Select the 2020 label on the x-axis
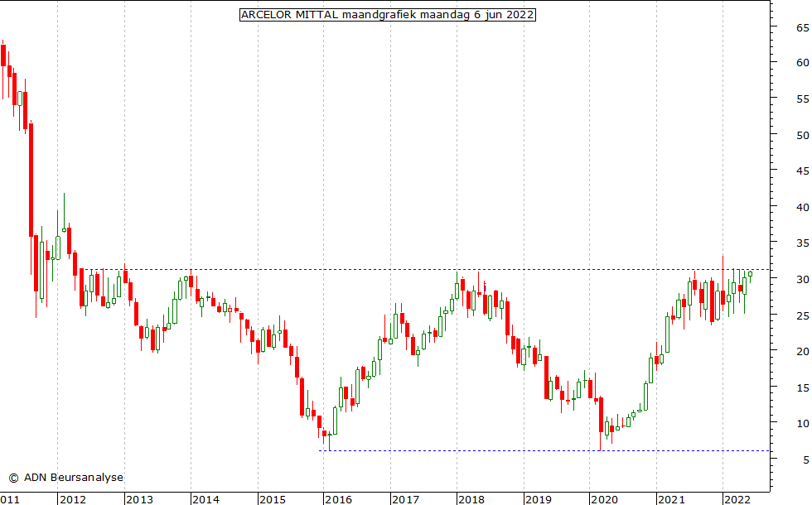This screenshot has height=505, width=812. point(604,500)
